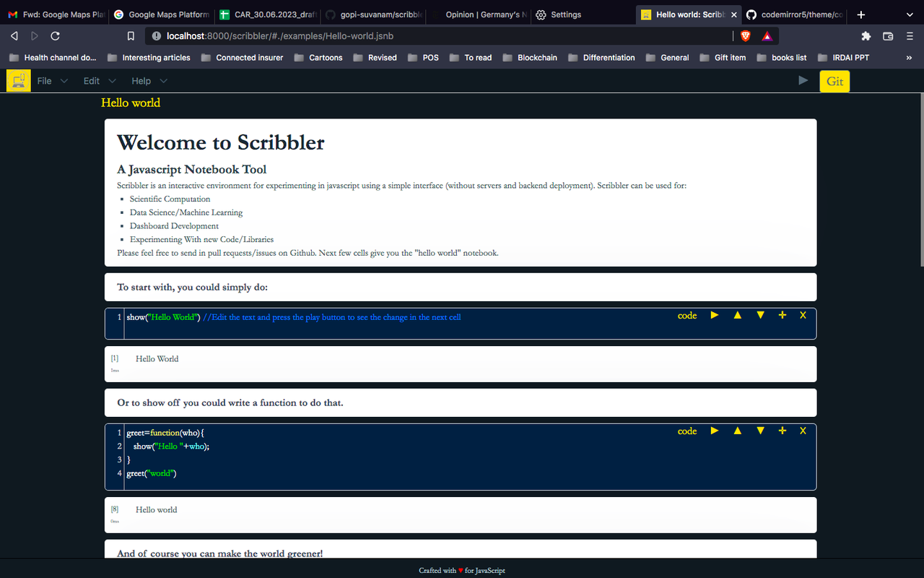Screen dimensions: 924x578
Task: Expand the Help menu chevron
Action: tap(162, 80)
